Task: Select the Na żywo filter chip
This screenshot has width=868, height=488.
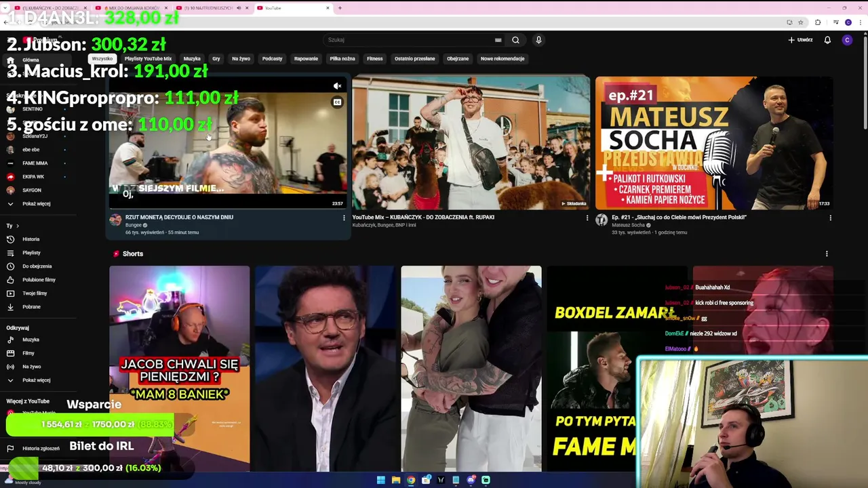Action: point(241,59)
